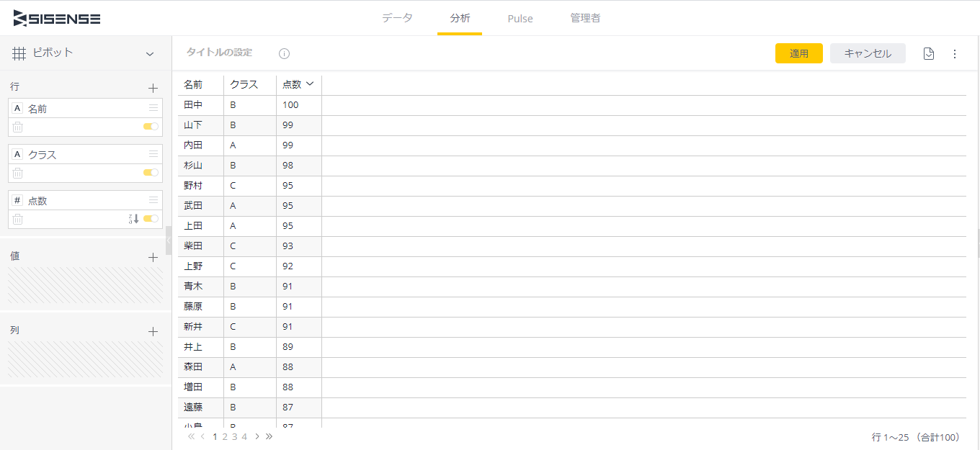Screen dimensions: 980x450
Task: Click the trash icon under クラス field
Action: coord(18,173)
